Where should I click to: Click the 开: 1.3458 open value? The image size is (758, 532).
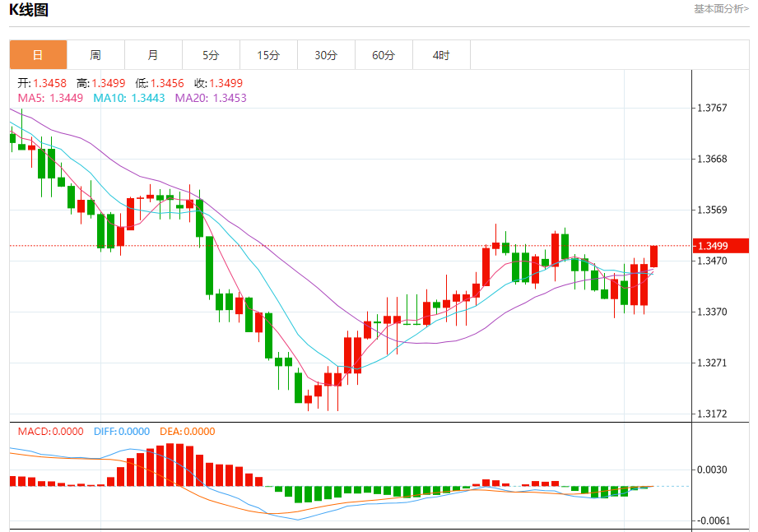click(42, 83)
